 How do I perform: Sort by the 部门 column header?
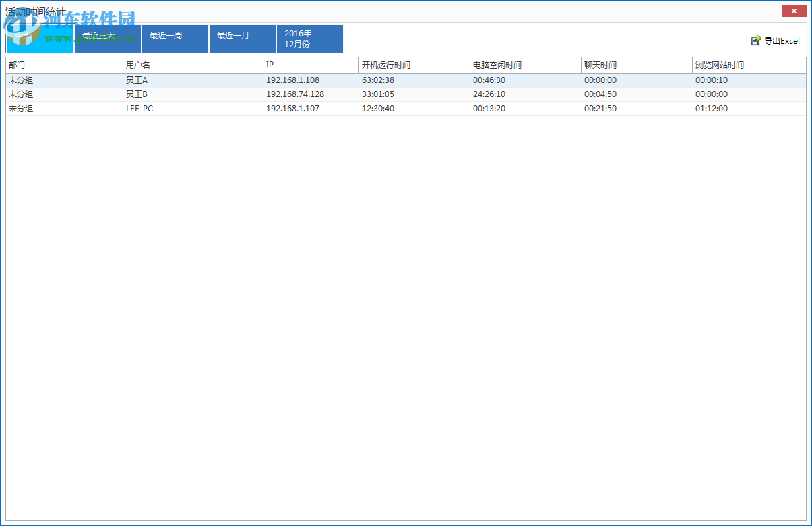click(x=64, y=65)
